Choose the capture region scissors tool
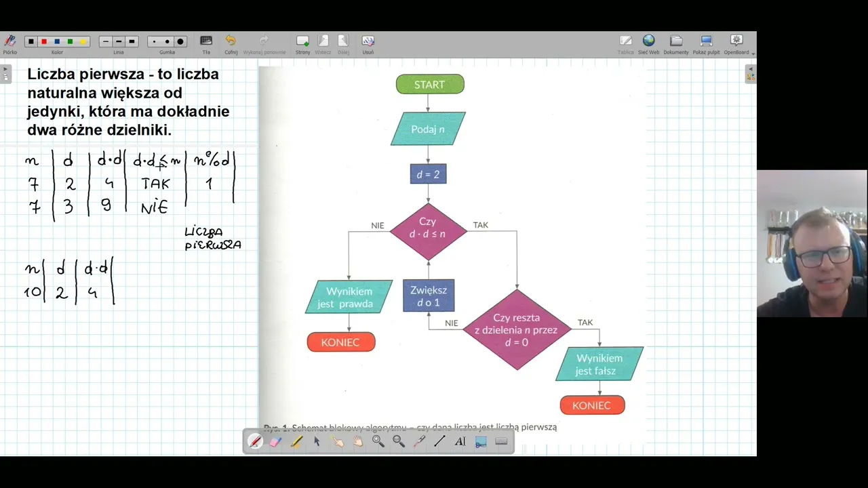The height and width of the screenshot is (488, 868). pos(481,442)
